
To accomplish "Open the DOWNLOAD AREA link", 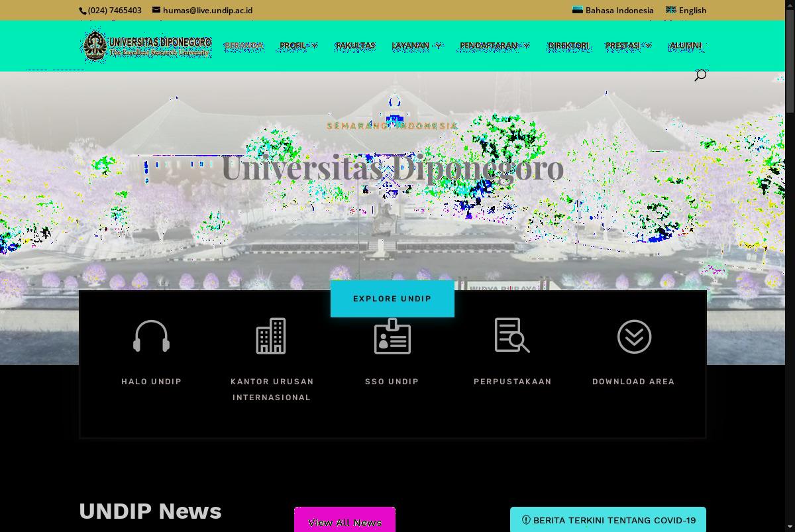I will [633, 382].
